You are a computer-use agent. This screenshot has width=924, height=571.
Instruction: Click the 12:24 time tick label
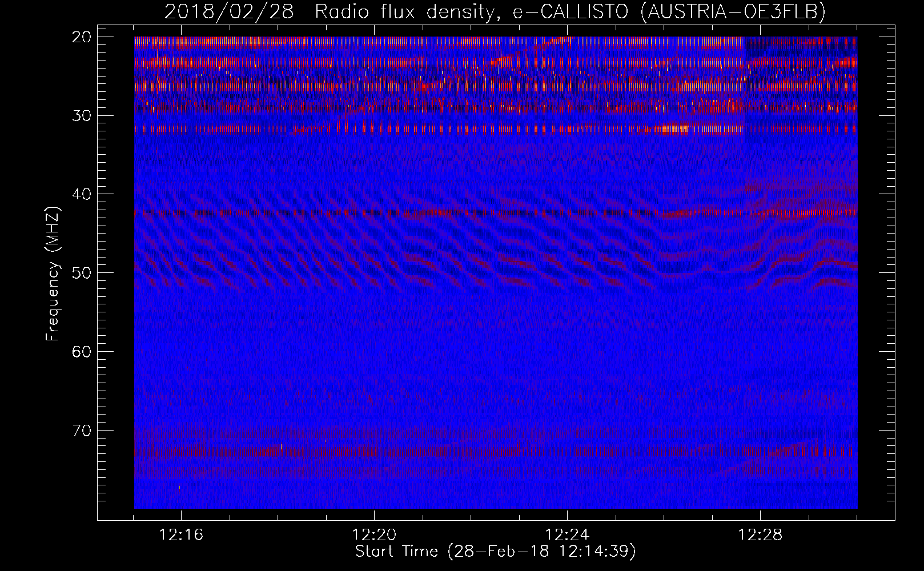[567, 536]
